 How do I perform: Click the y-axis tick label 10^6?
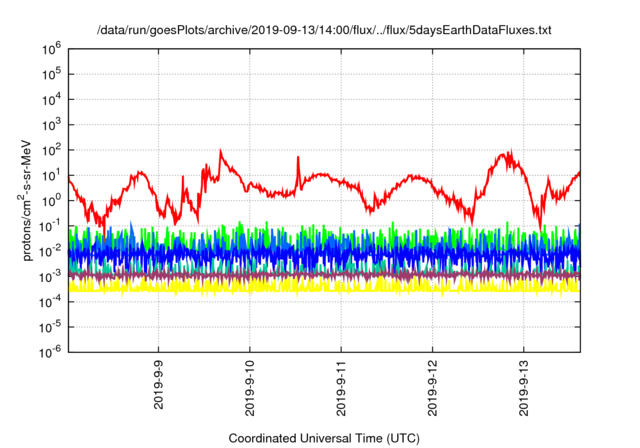[x=51, y=49]
